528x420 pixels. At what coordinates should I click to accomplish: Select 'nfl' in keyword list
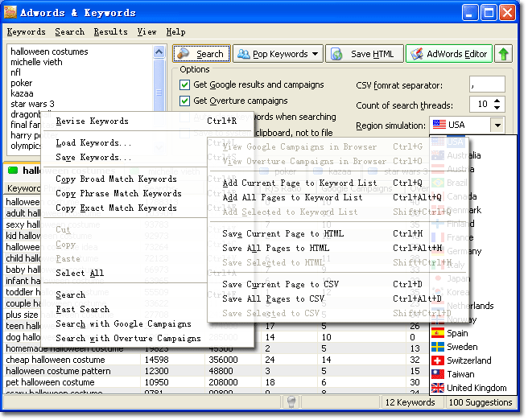(15, 72)
